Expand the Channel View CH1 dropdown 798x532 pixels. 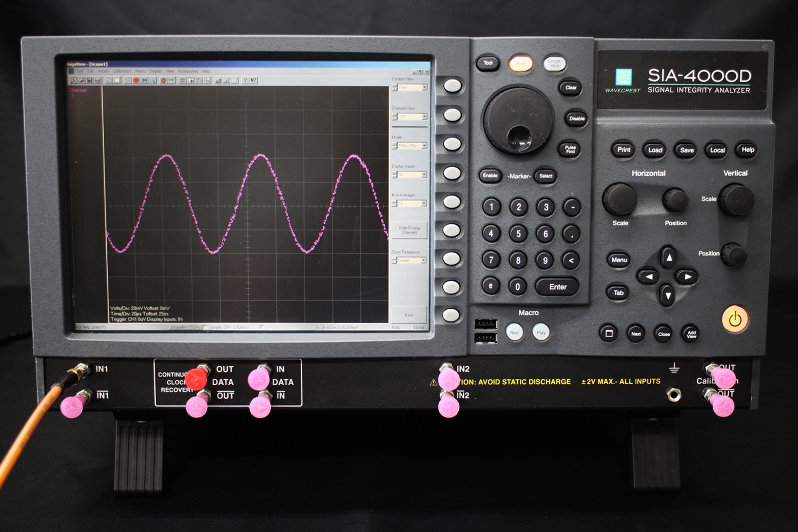[424, 117]
